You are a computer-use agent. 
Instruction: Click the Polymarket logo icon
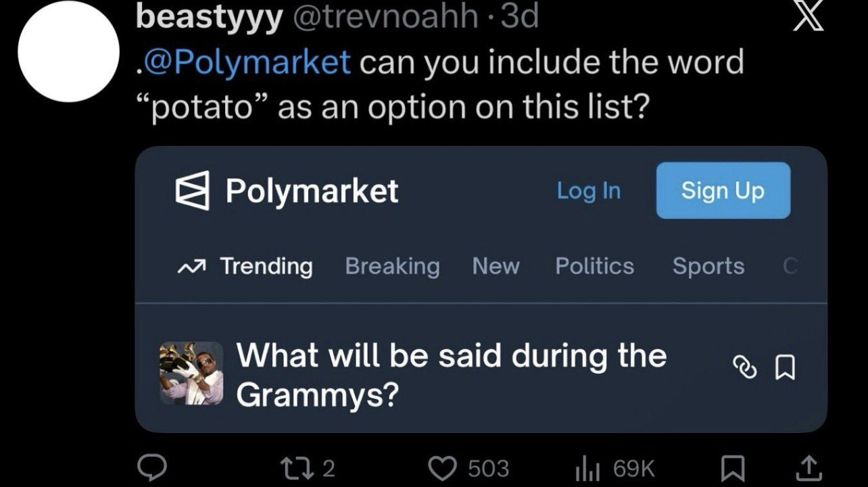(193, 190)
